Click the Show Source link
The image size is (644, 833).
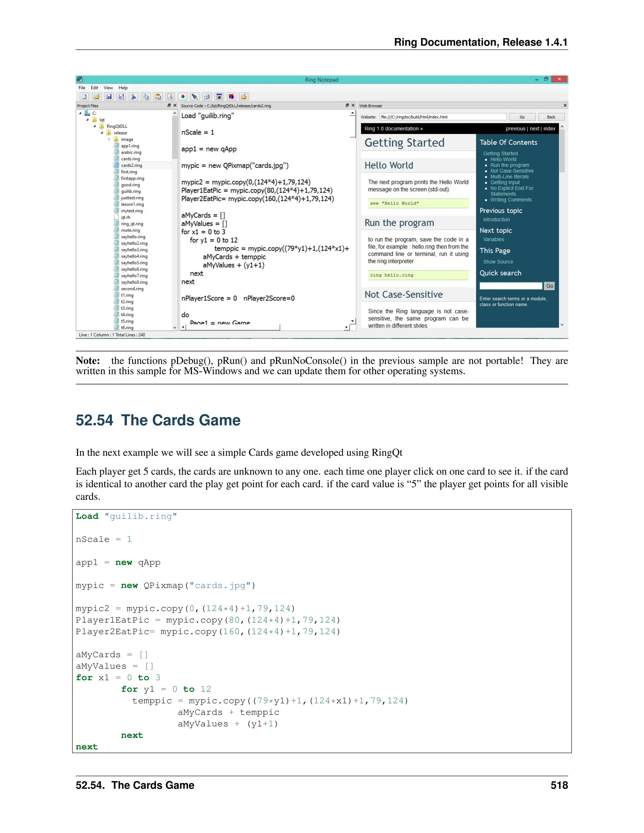[x=498, y=262]
